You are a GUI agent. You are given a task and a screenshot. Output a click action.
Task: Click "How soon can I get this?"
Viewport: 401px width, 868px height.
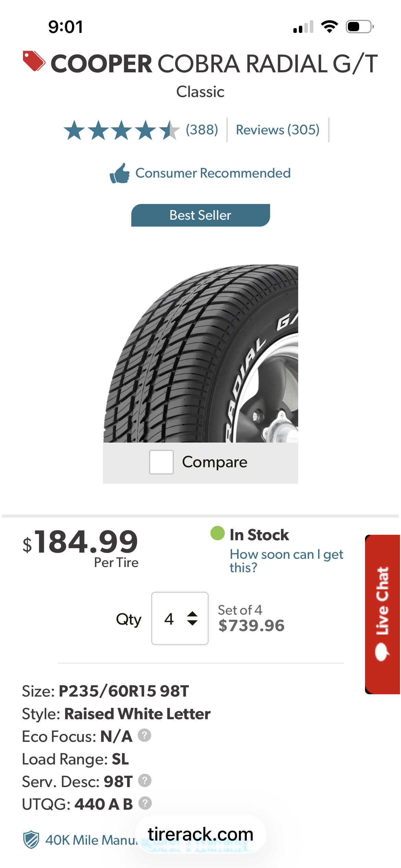coord(286,560)
